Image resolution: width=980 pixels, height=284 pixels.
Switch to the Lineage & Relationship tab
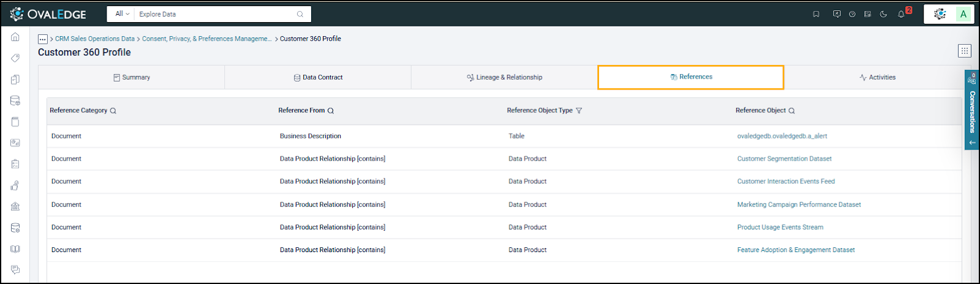[504, 77]
